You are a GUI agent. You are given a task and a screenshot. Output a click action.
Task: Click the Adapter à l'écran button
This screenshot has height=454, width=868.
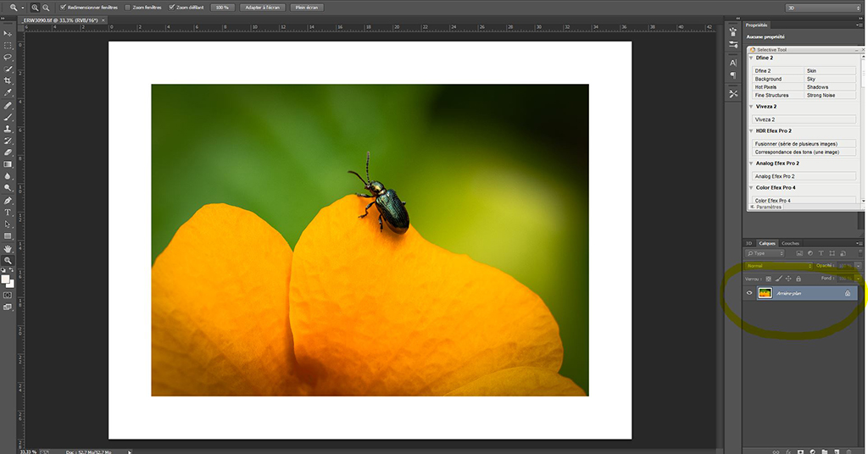(263, 7)
